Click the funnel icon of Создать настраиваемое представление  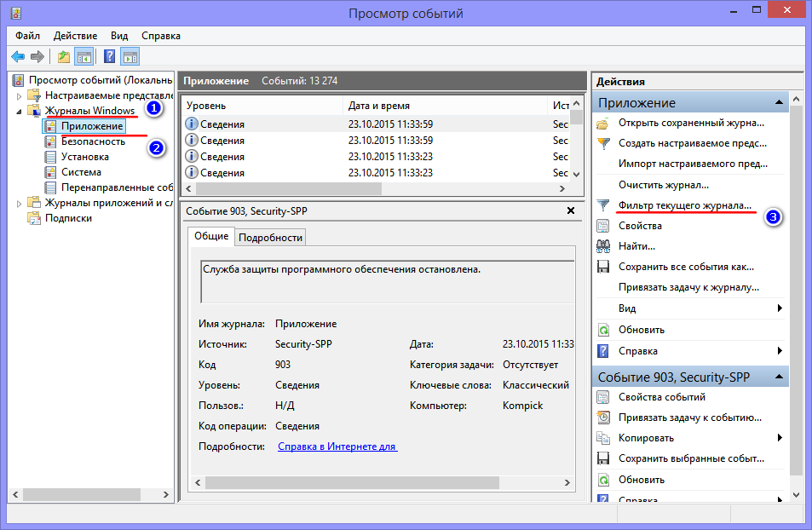click(x=602, y=143)
